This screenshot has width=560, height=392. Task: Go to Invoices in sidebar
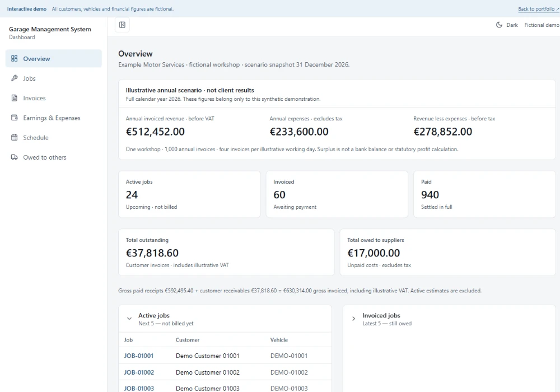tap(54, 98)
